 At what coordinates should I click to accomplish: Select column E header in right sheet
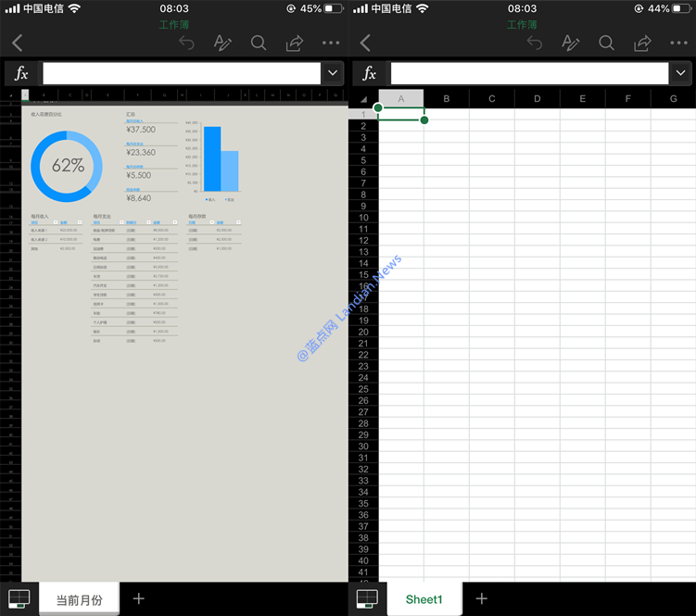[582, 98]
